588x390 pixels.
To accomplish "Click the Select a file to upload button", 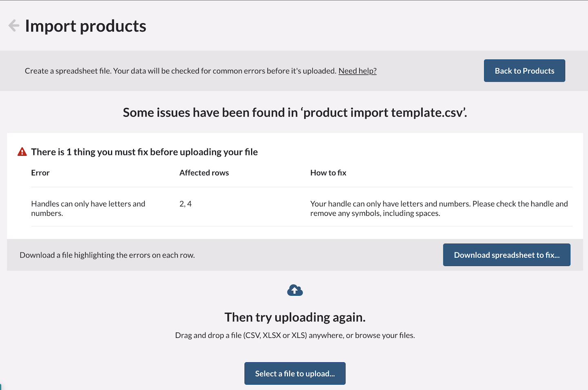I will click(x=295, y=373).
